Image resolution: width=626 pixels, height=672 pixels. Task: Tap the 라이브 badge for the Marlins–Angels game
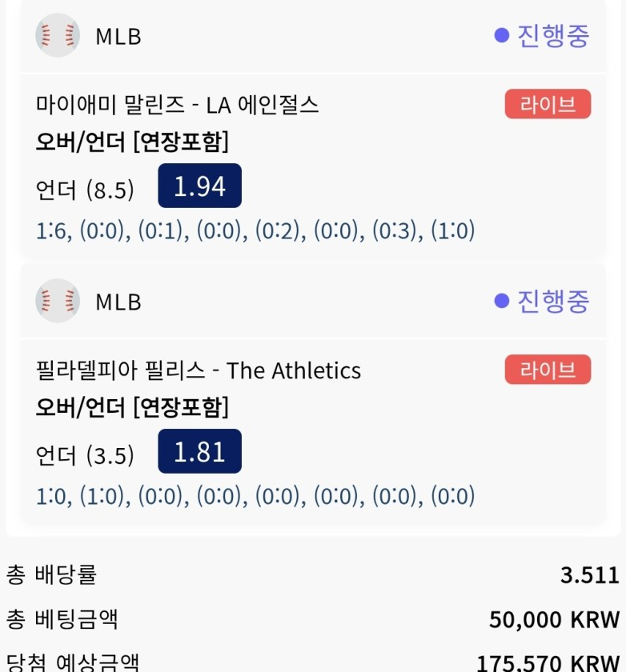[x=548, y=104]
